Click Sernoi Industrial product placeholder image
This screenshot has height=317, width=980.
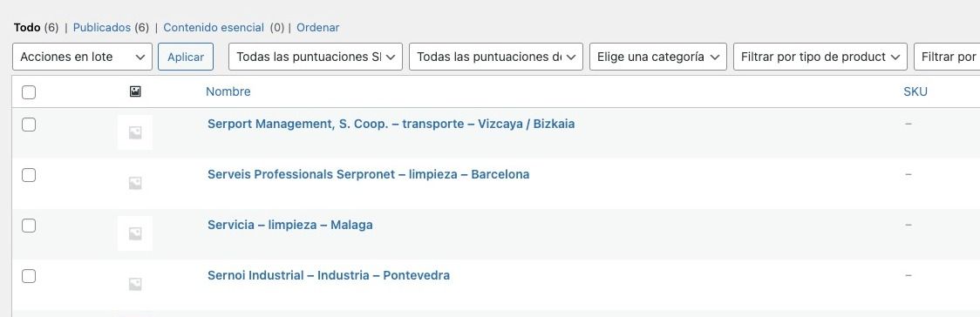[135, 284]
